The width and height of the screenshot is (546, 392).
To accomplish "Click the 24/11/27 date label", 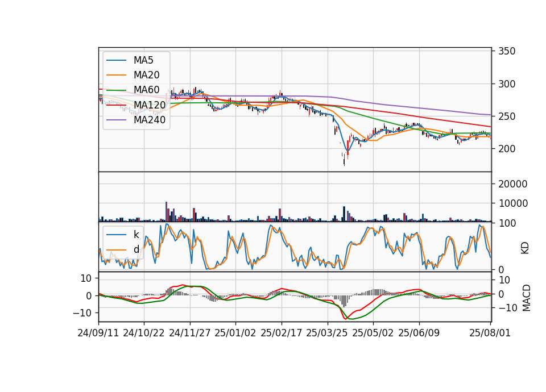I will click(190, 333).
